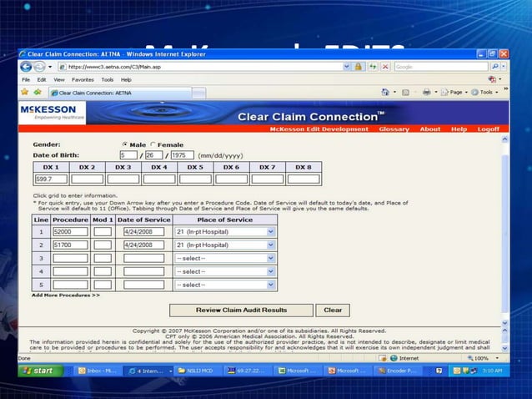
Task: Click the Stop loading X icon
Action: (384, 66)
